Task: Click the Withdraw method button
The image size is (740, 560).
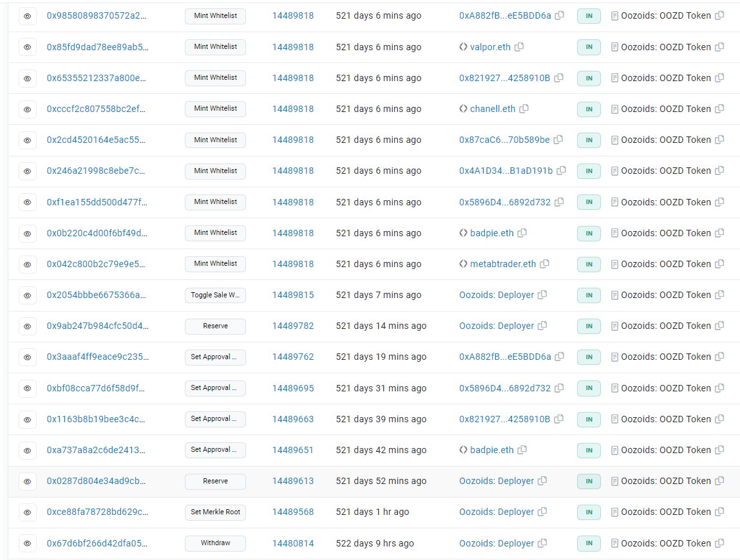Action: (x=215, y=543)
